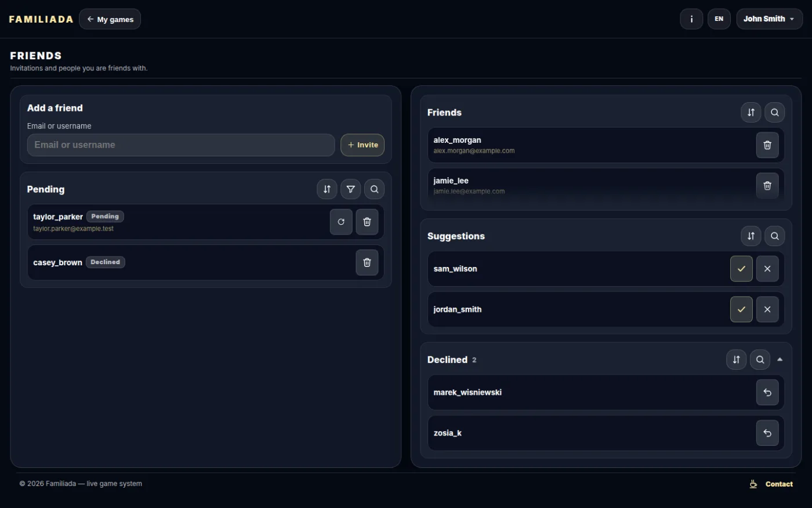Viewport: 812px width, 508px height.
Task: Accept the jordan_smith suggestion checkmark
Action: 741,309
